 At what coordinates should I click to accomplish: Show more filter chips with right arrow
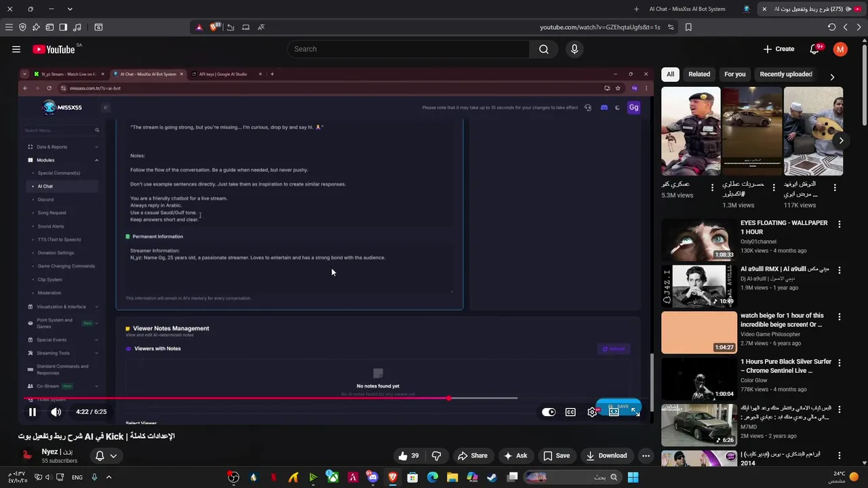pyautogui.click(x=832, y=77)
